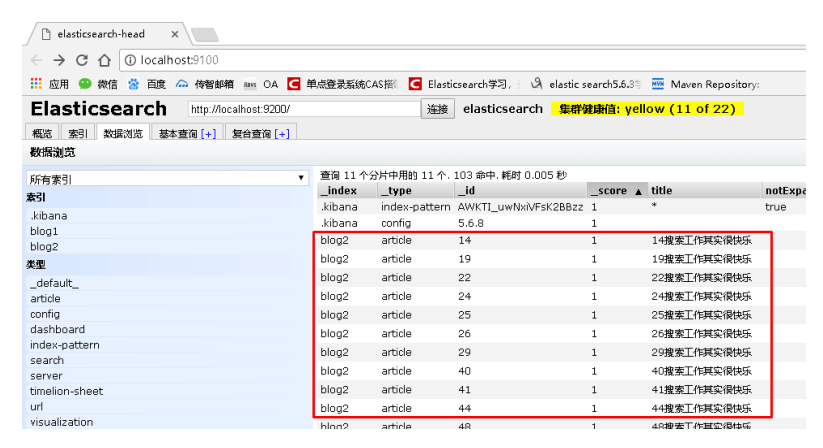This screenshot has height=448, width=823.
Task: Sort by the _type column header
Action: 415,190
